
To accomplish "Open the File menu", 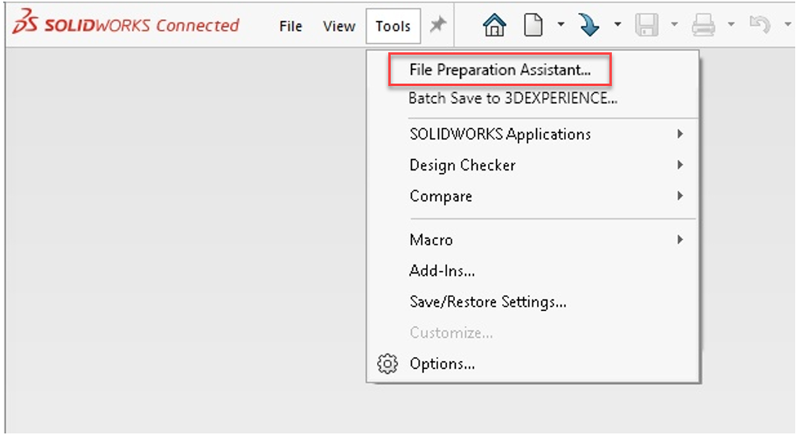I will click(291, 27).
